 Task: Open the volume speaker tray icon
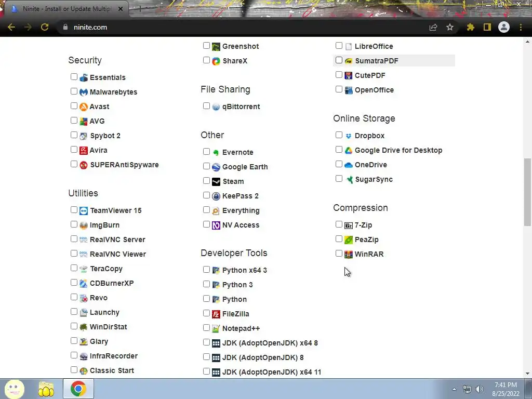tap(480, 389)
